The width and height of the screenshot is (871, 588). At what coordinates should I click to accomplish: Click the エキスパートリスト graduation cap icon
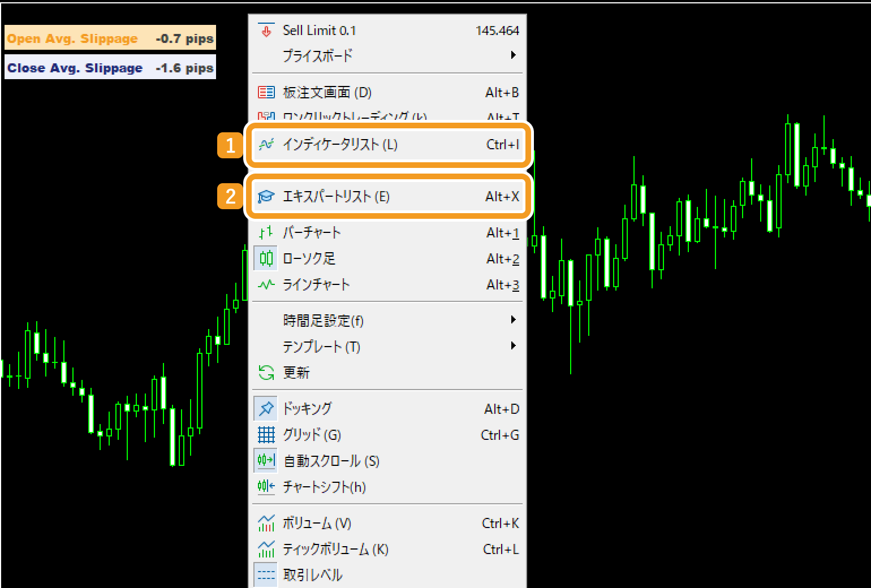coord(266,197)
